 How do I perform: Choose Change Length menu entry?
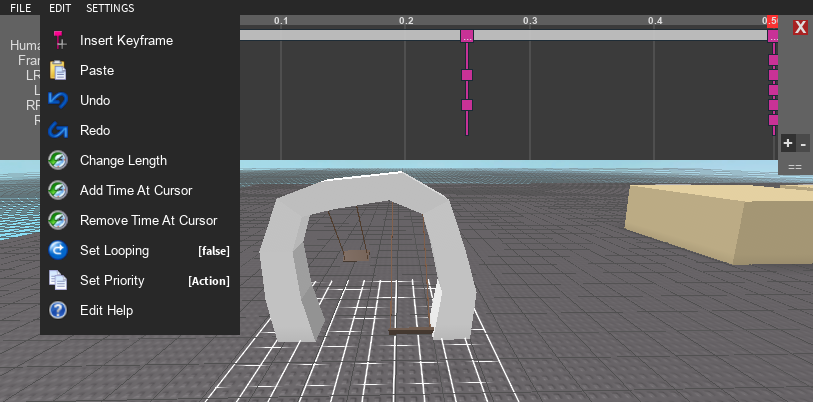coord(140,160)
